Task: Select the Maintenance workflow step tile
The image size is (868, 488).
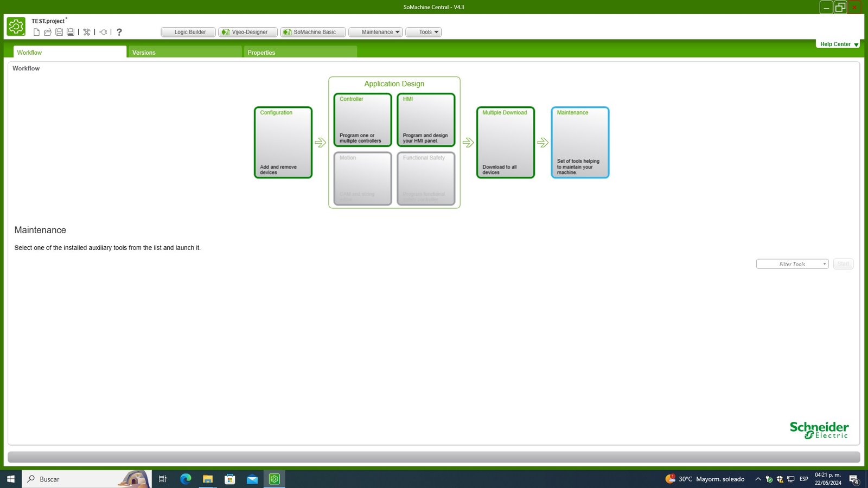Action: coord(580,143)
